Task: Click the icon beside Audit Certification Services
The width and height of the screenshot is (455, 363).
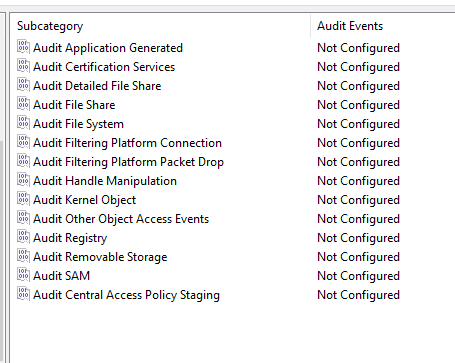Action: (x=23, y=66)
